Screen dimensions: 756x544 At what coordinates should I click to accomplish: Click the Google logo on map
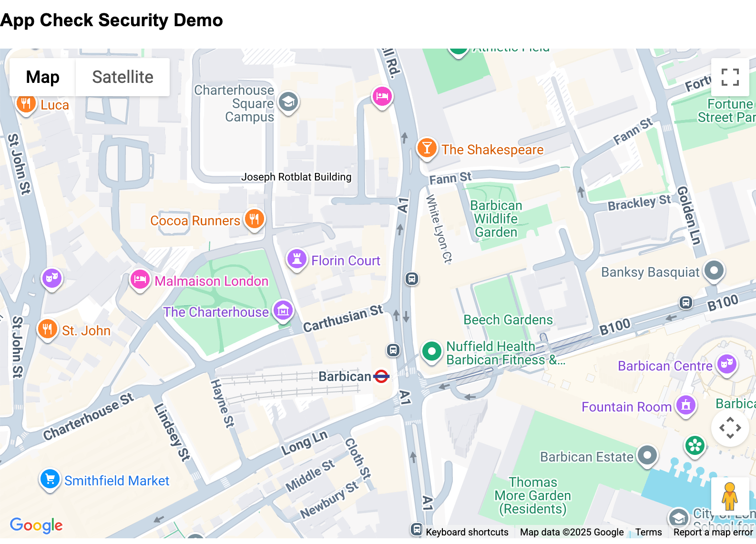(x=36, y=525)
